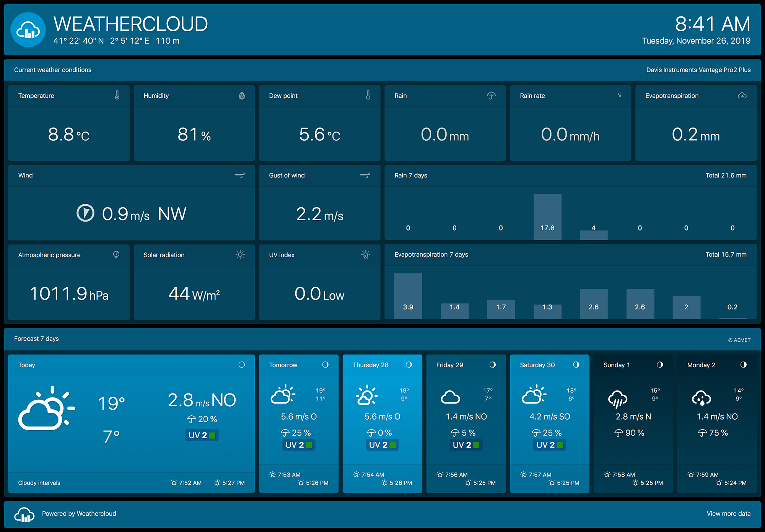
Task: Select the Tomorrow forecast card header
Action: 299,365
